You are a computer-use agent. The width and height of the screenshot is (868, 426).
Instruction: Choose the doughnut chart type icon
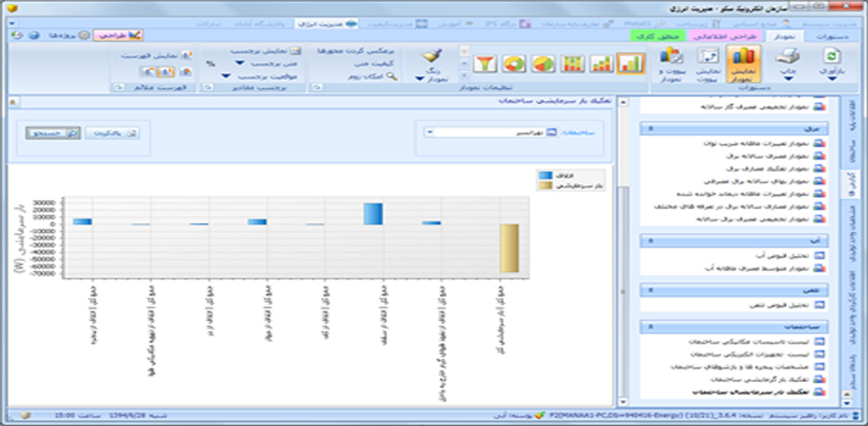click(x=514, y=63)
